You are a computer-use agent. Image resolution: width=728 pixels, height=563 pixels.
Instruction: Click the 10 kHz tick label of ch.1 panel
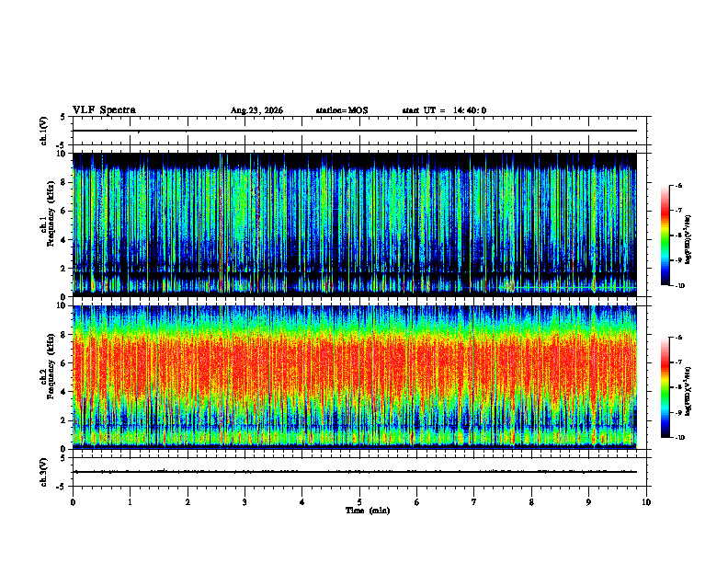pyautogui.click(x=61, y=154)
